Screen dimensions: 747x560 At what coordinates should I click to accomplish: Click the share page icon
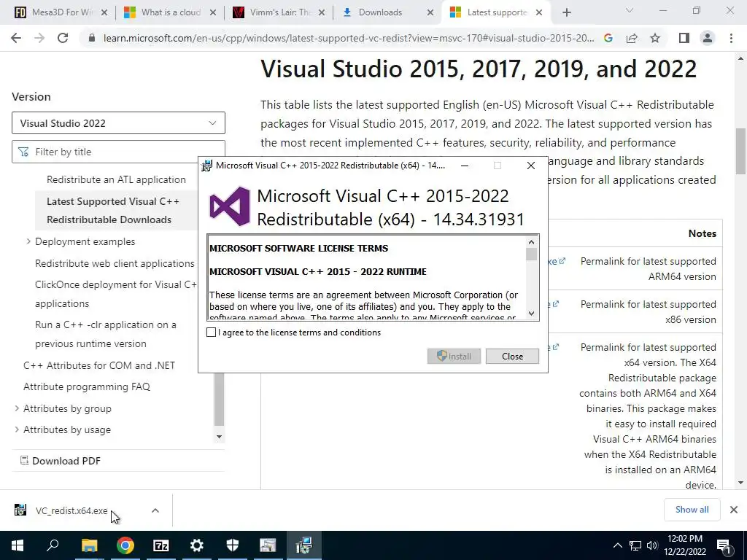(x=632, y=38)
